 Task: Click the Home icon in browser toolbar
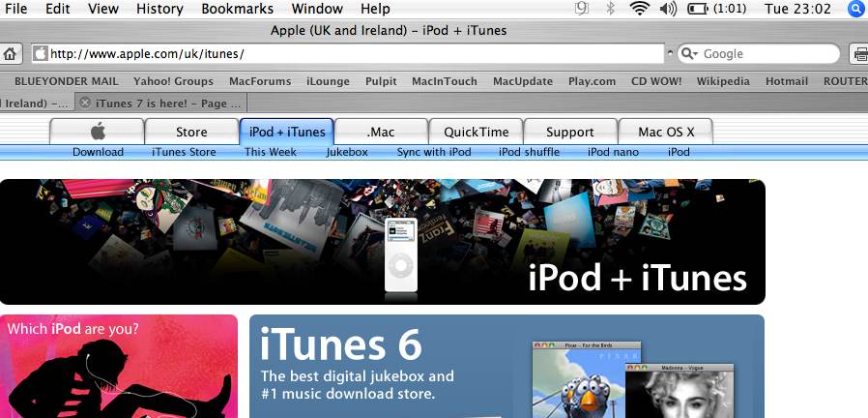(10, 54)
